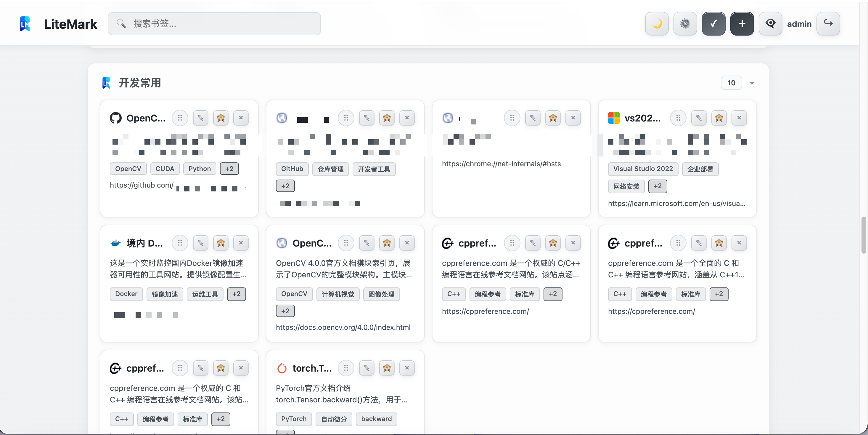Image resolution: width=868 pixels, height=435 pixels.
Task: Toggle monkey visibility on the 仓库管理 card
Action: [387, 118]
